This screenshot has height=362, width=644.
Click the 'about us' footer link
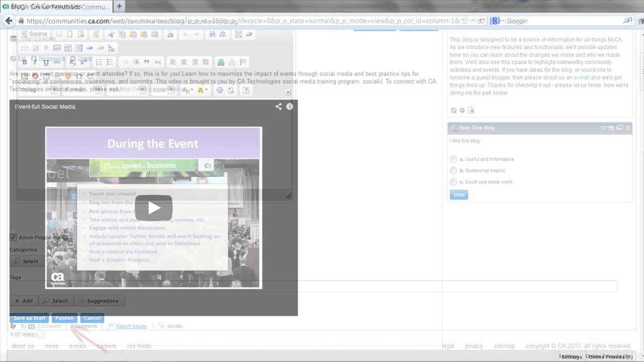click(23, 346)
